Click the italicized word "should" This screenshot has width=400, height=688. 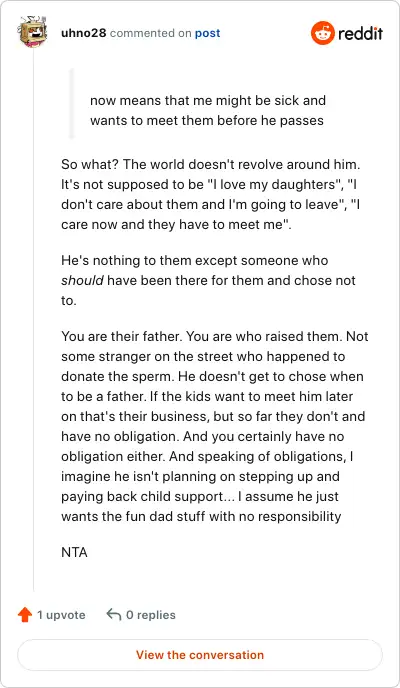(x=82, y=280)
